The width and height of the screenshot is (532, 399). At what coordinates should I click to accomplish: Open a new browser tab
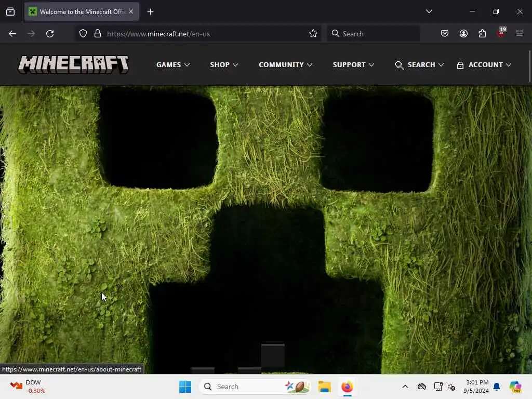pos(150,12)
